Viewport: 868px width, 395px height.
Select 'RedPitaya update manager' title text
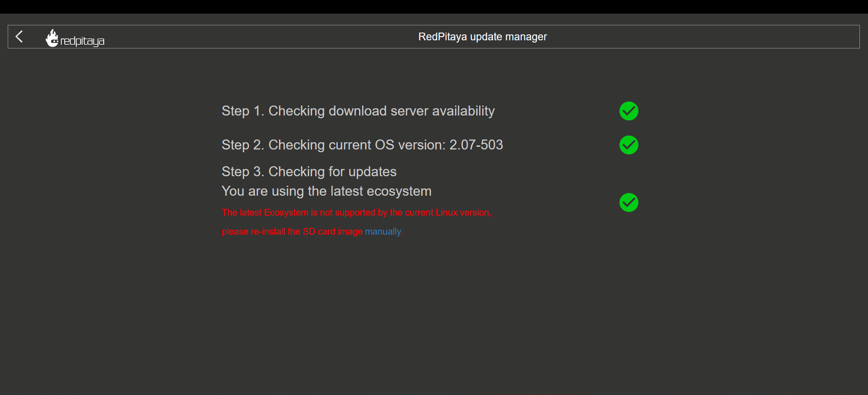click(x=482, y=37)
